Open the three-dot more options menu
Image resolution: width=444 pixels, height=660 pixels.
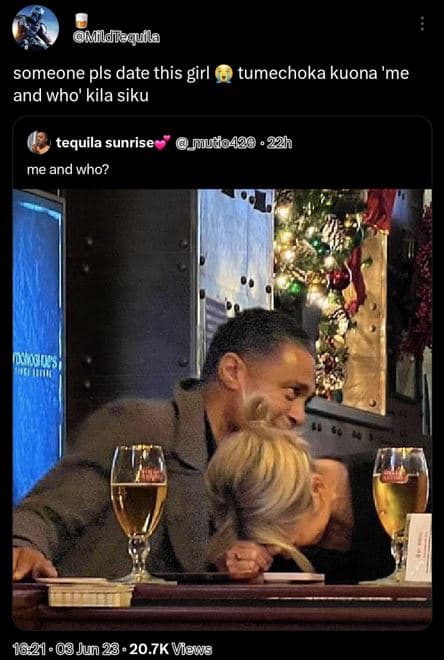[422, 24]
